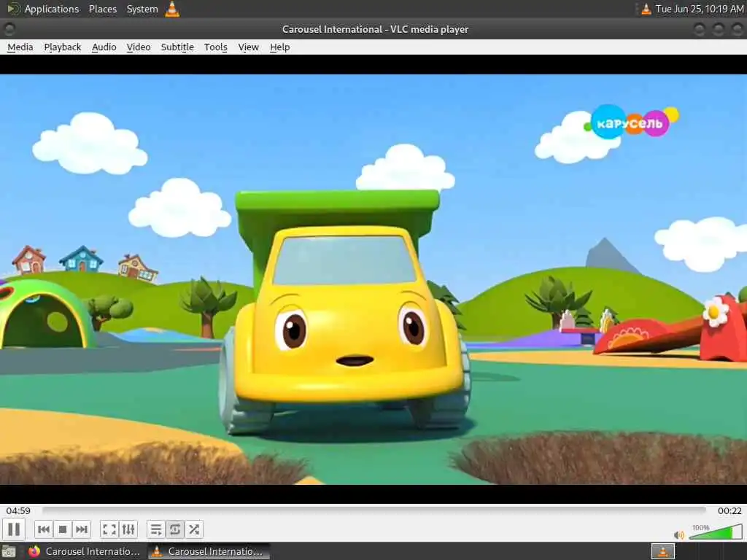
Task: Skip to previous media item
Action: 44,529
